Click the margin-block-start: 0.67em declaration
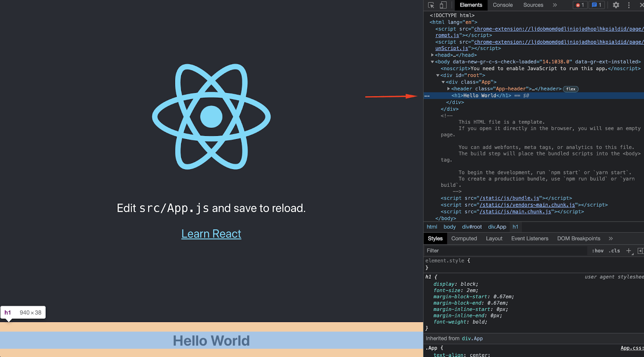Screen dimensions: 644x357 point(474,297)
